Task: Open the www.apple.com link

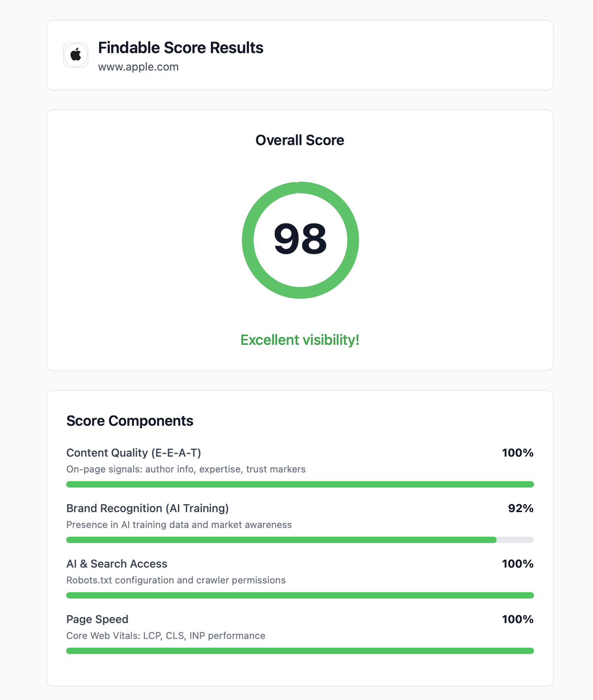Action: click(x=138, y=67)
